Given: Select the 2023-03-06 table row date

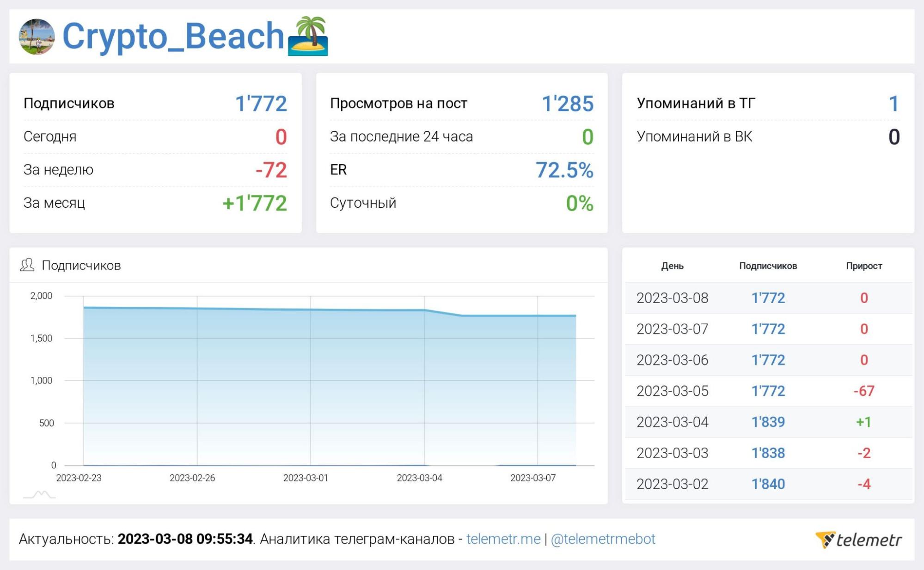Looking at the screenshot, I should click(673, 360).
